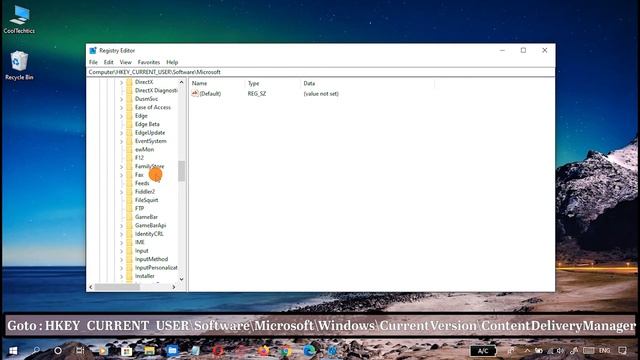Select the FileSquirt folder icon
This screenshot has height=360, width=640.
click(129, 200)
